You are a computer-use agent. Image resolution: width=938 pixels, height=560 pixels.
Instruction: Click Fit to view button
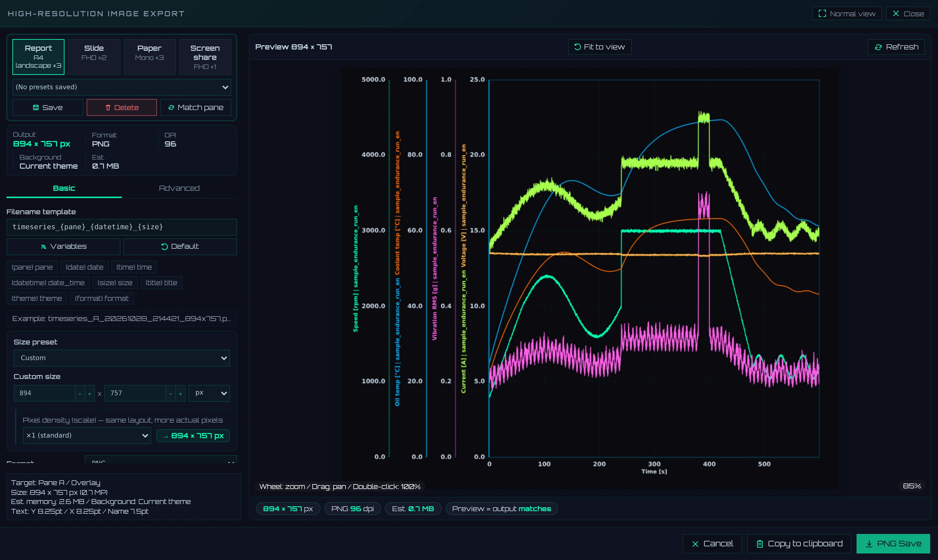[599, 47]
